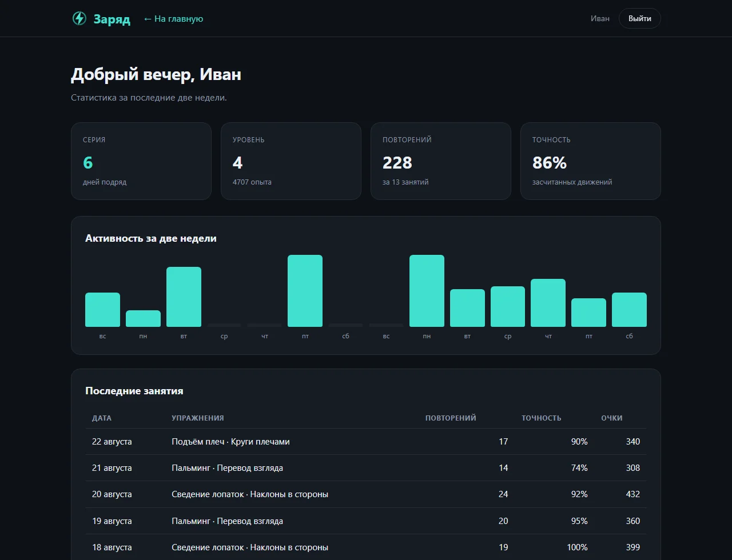Click the 399 points value
Screen dimensions: 732x560
pos(633,547)
